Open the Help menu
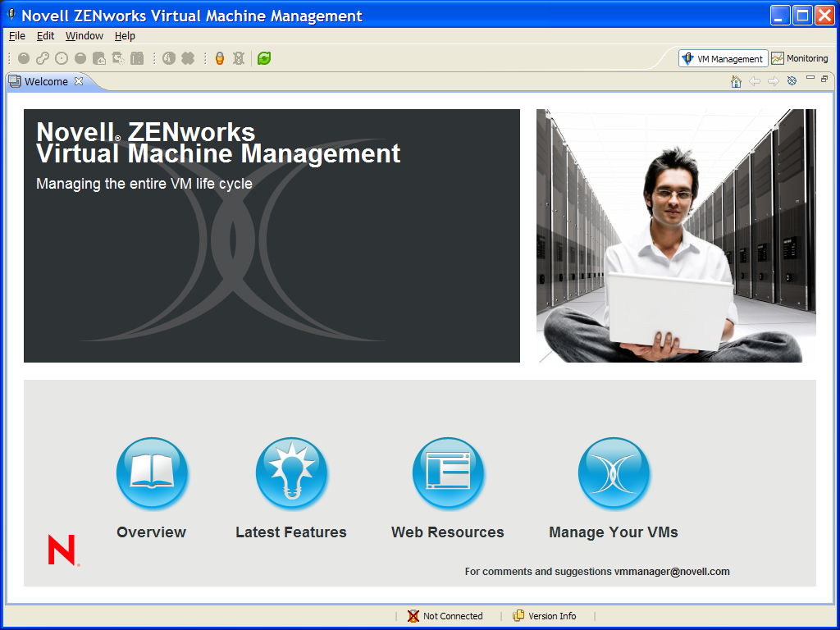The width and height of the screenshot is (840, 630). click(125, 35)
